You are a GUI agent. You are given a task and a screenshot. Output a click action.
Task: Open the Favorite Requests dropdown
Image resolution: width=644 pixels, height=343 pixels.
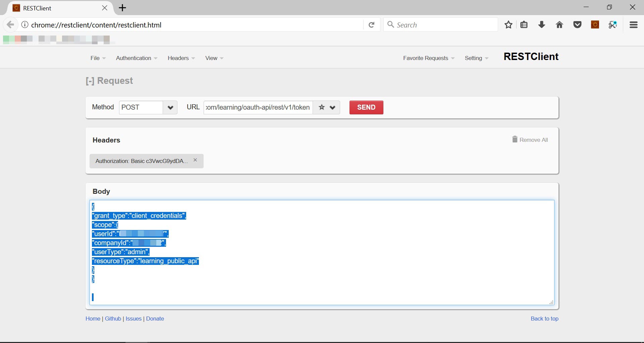(429, 58)
